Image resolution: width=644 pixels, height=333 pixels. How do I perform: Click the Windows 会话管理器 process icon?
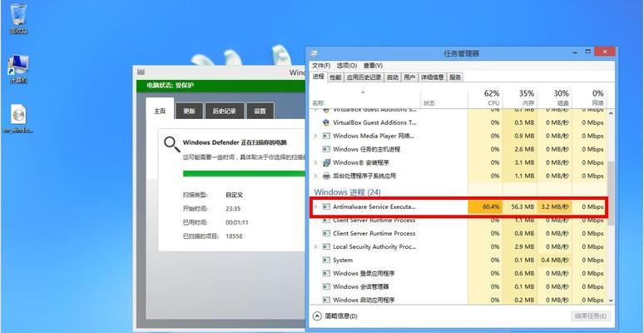(x=326, y=286)
